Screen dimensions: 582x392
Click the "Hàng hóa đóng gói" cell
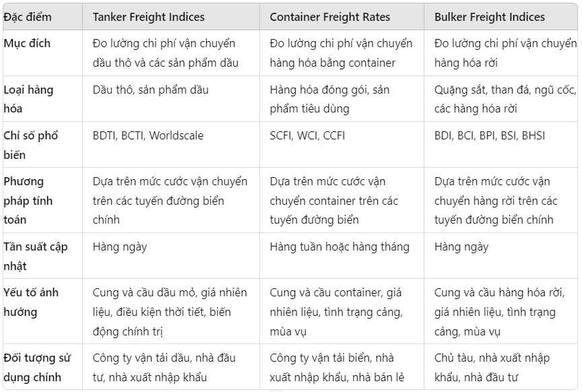click(329, 99)
